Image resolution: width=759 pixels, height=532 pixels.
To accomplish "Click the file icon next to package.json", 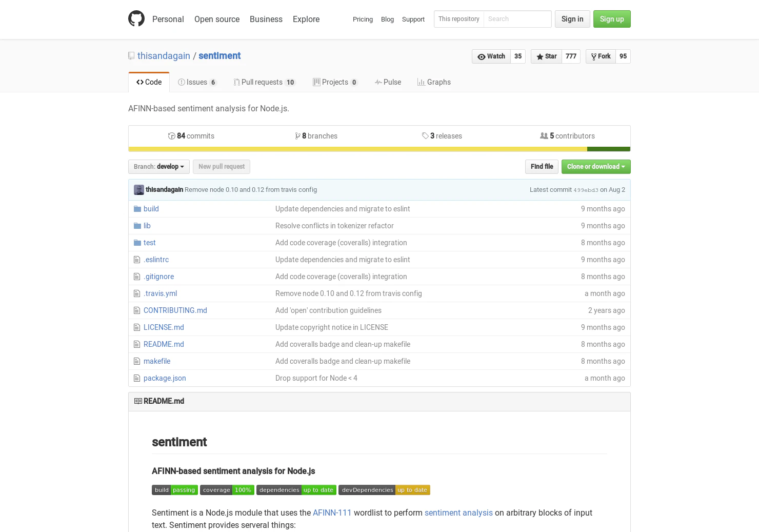I will click(137, 378).
